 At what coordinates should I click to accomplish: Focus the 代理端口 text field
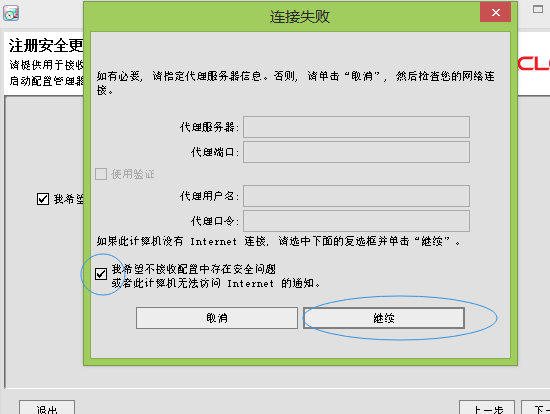pyautogui.click(x=356, y=152)
